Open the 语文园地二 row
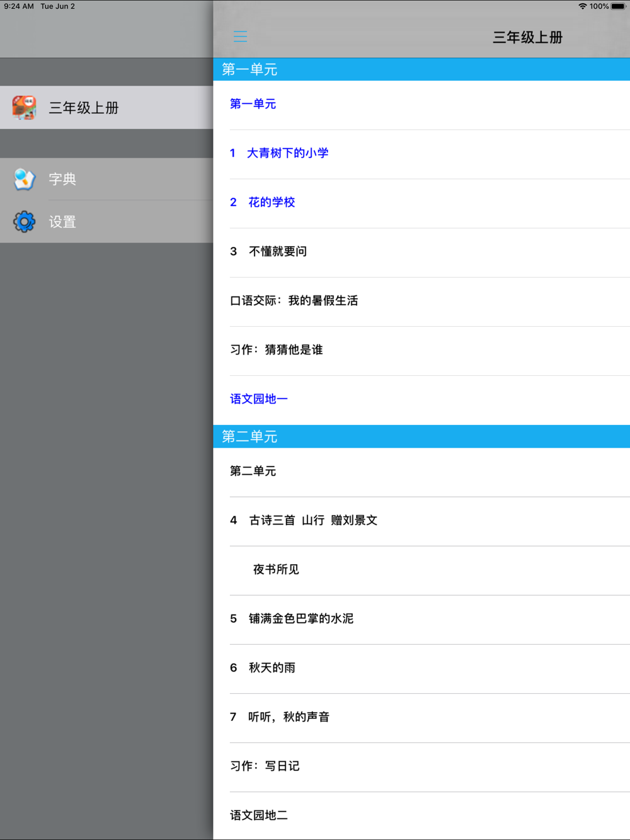The height and width of the screenshot is (840, 630). point(421,816)
